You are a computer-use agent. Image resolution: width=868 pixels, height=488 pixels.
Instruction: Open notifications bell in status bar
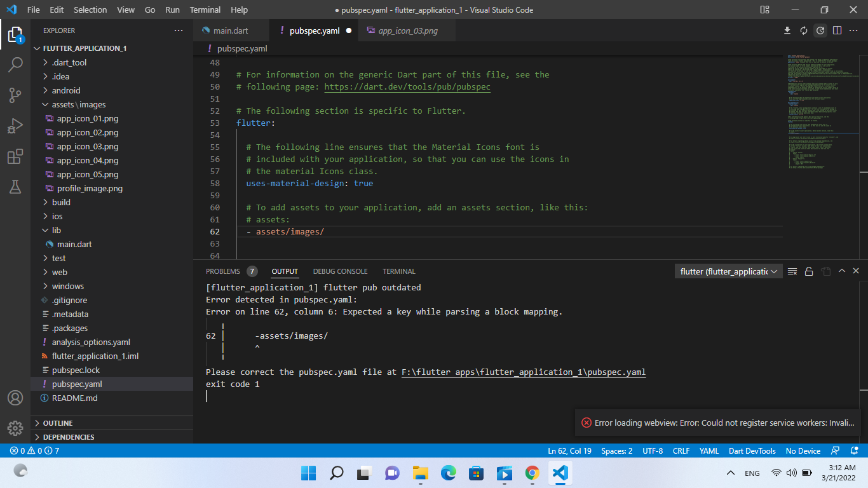(855, 451)
